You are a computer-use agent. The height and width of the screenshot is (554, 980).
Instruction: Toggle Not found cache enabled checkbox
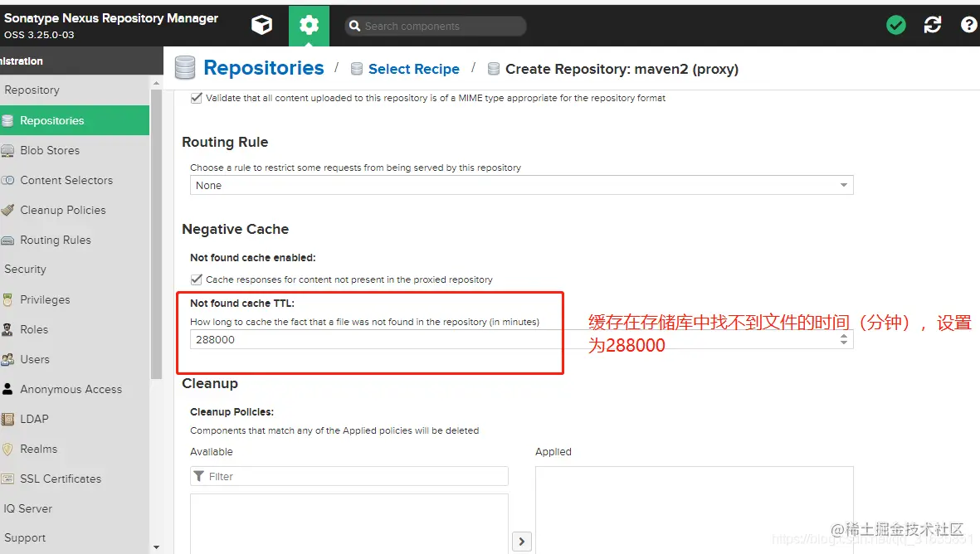click(x=197, y=279)
